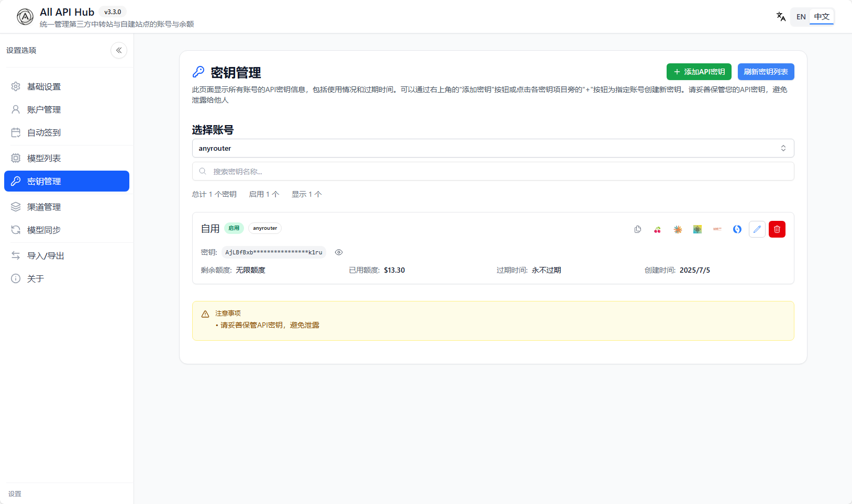Click the All API Hub logo
Screen dimensions: 852x504
[25, 17]
